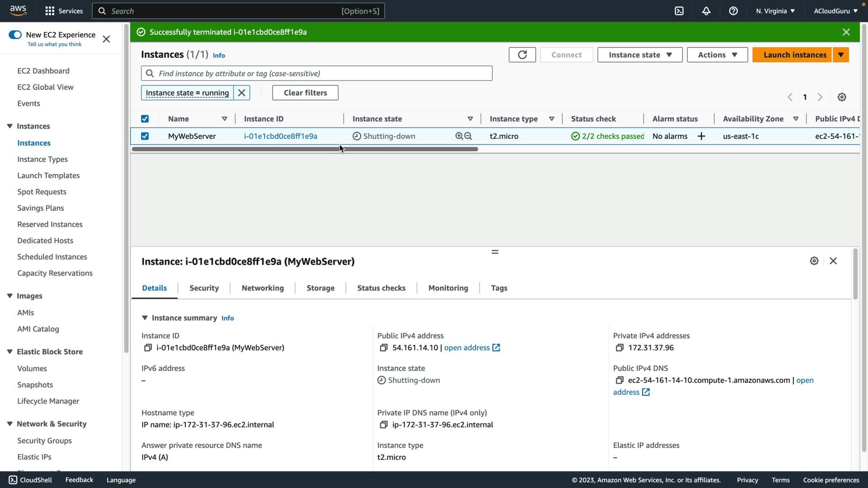Click the horizontal scrollbar under the instances table
The width and height of the screenshot is (868, 488).
[305, 149]
